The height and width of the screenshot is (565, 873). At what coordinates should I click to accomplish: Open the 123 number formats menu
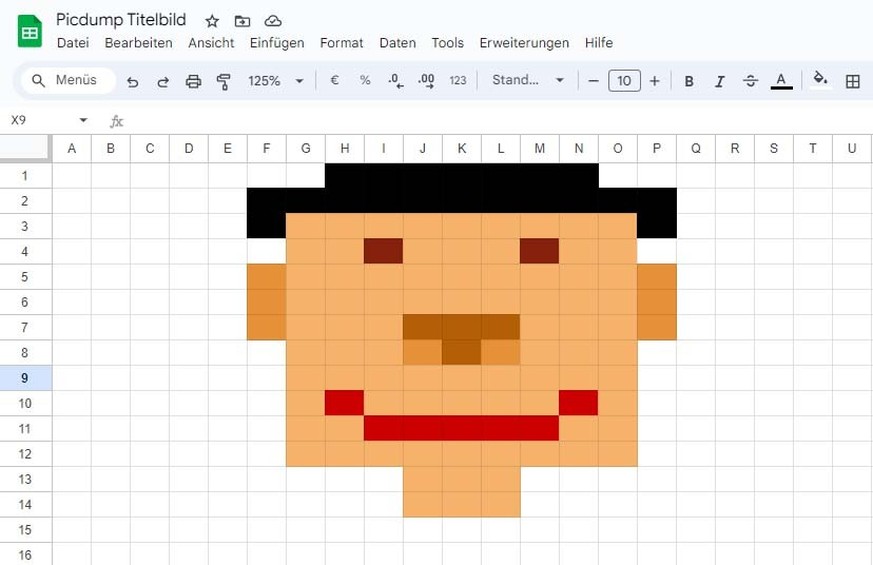(x=458, y=81)
